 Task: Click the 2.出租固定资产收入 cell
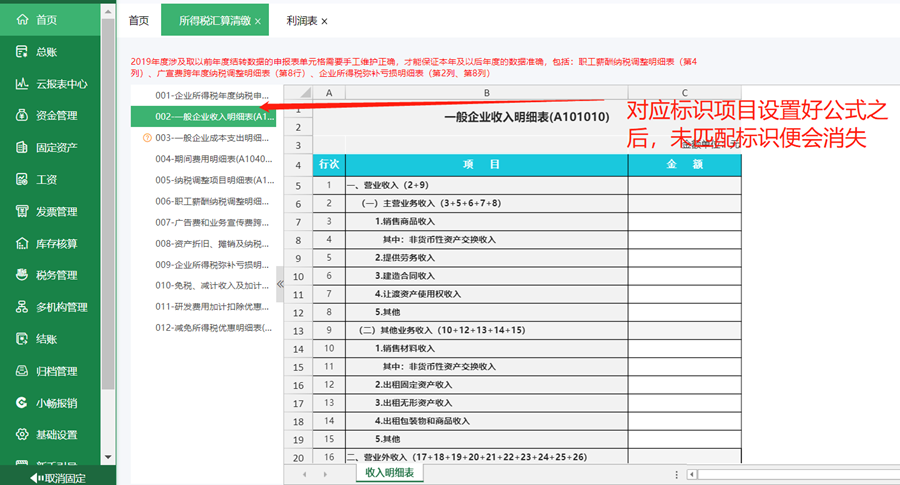pyautogui.click(x=487, y=385)
